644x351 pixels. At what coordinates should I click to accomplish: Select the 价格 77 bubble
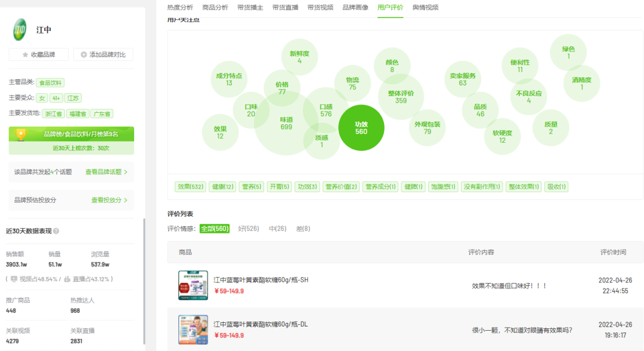click(x=282, y=88)
